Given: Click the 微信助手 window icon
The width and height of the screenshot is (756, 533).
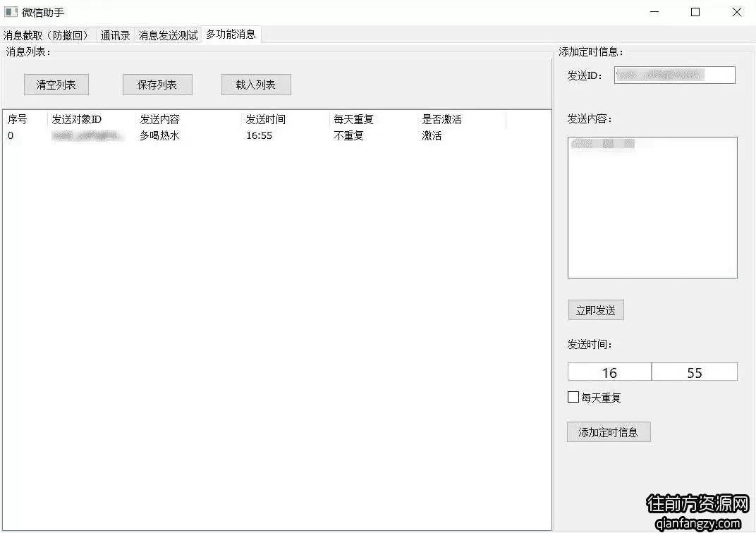Looking at the screenshot, I should click(x=11, y=11).
